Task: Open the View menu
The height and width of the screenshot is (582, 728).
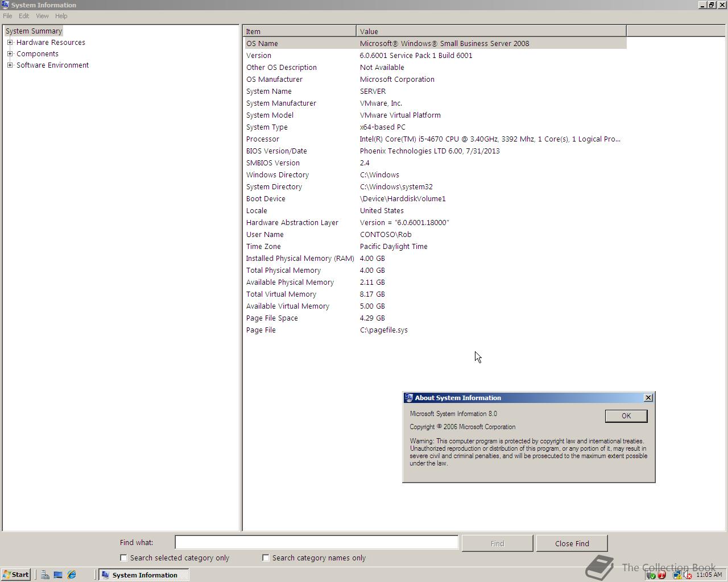Action: click(x=42, y=16)
